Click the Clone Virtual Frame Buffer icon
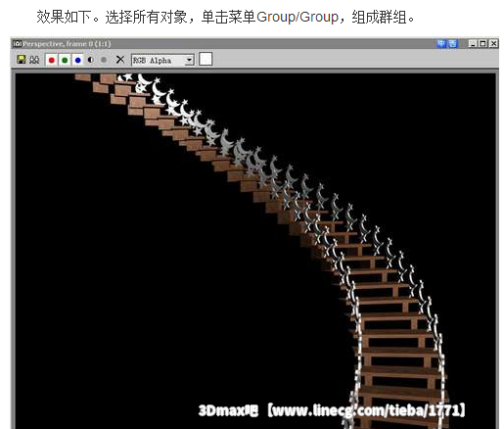Viewport: 504px width, 429px height. pos(34,60)
